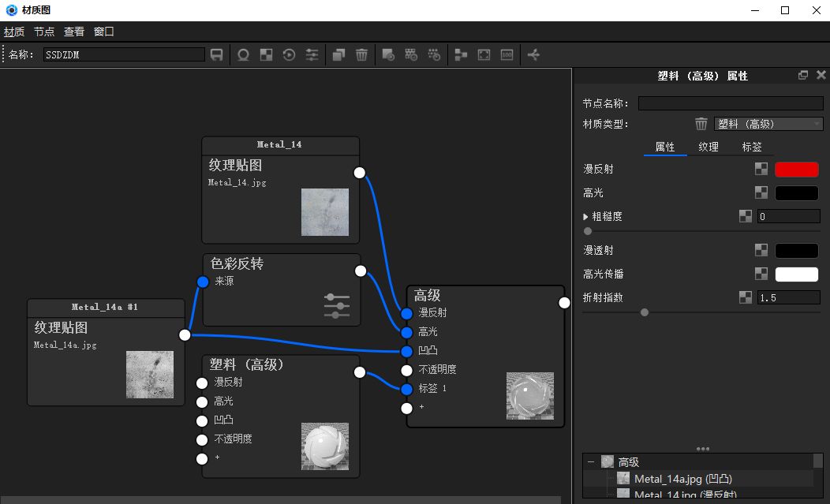The width and height of the screenshot is (830, 504).
Task: Click output socket of Metal_14 node
Action: 360,173
